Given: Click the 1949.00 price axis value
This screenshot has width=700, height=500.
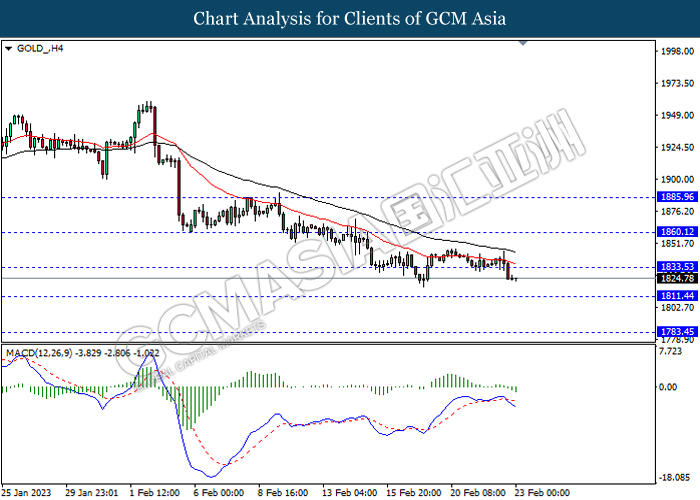Looking at the screenshot, I should pos(677,116).
